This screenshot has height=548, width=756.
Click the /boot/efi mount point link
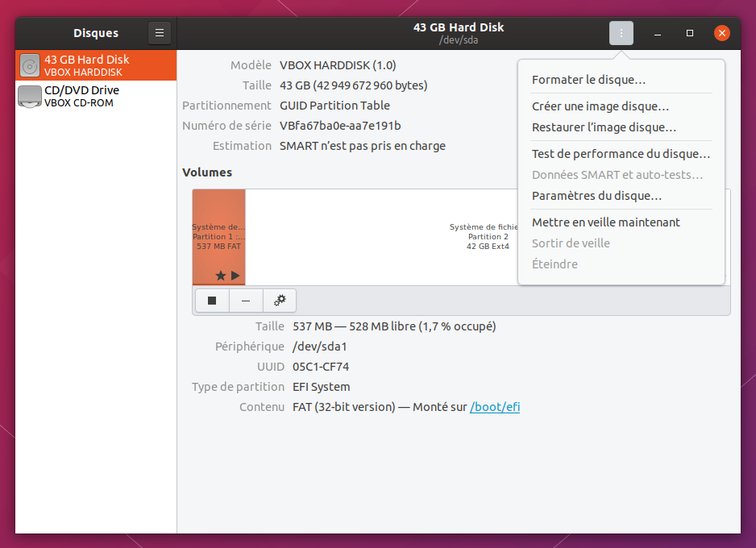click(x=495, y=407)
